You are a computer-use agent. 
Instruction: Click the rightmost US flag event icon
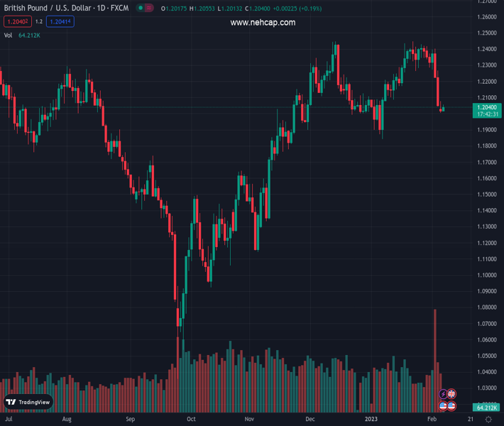tap(451, 405)
